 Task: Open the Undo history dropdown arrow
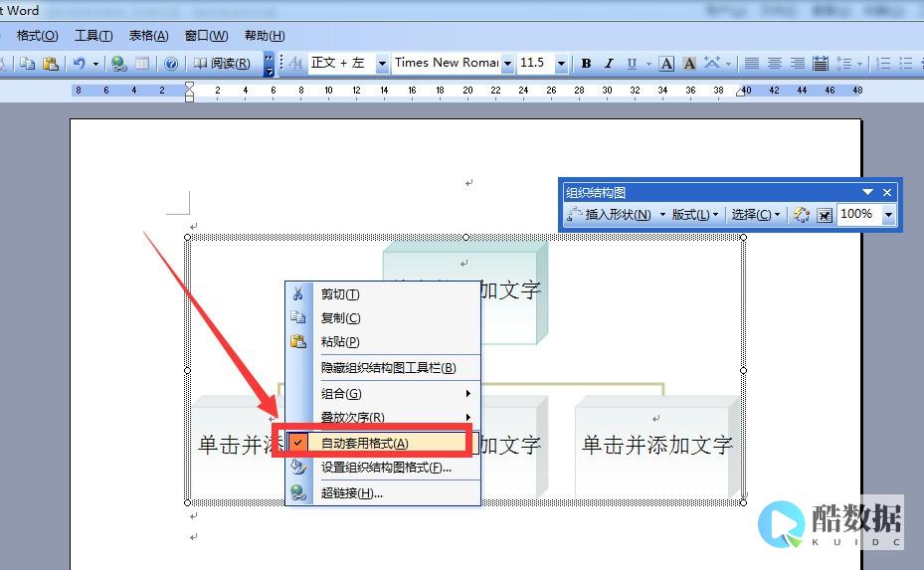(x=95, y=64)
